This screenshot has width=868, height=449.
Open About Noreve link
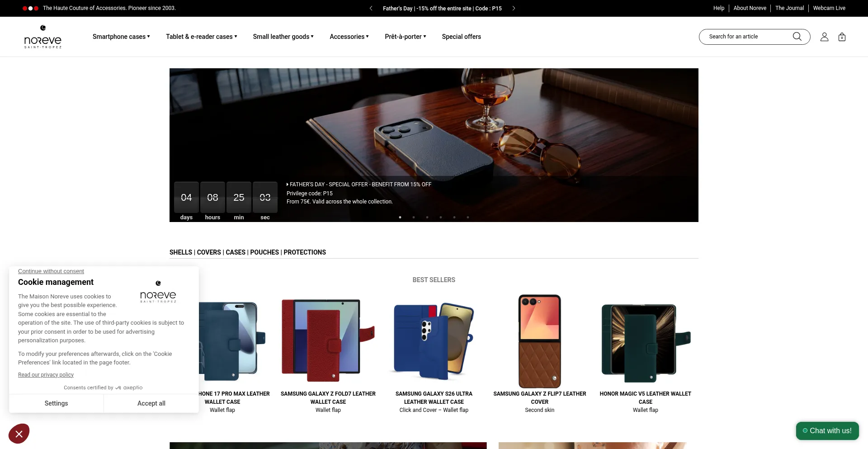(750, 8)
